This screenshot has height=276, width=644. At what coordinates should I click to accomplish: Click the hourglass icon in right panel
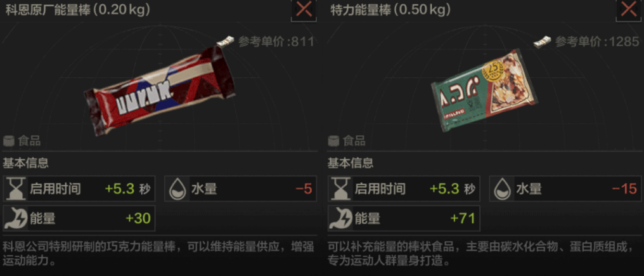(340, 189)
